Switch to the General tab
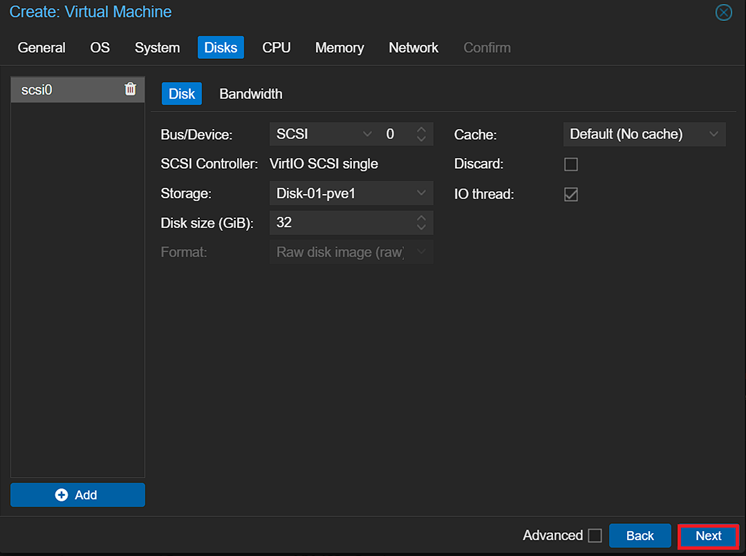Viewport: 746px width, 556px height. point(42,48)
